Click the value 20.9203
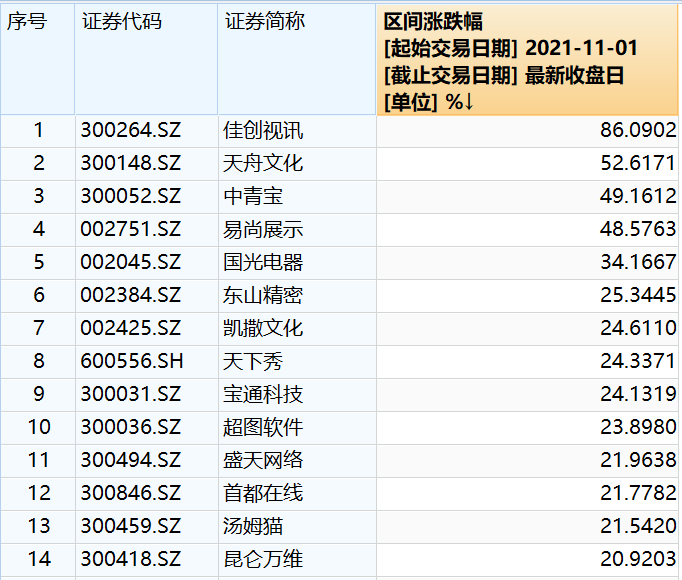 click(x=638, y=560)
